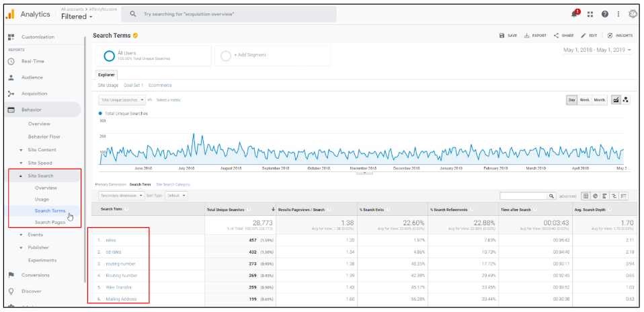Click the verified shield beside Search Terms

[x=136, y=36]
